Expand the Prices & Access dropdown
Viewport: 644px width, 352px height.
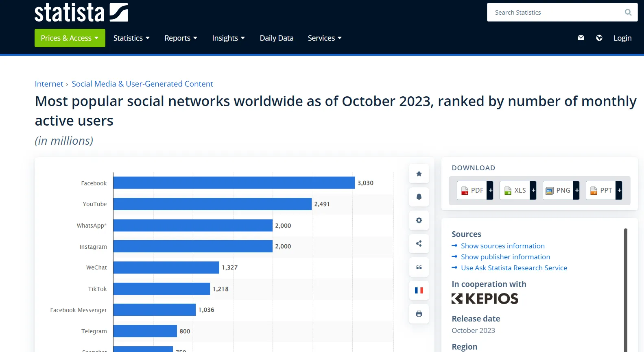tap(70, 38)
